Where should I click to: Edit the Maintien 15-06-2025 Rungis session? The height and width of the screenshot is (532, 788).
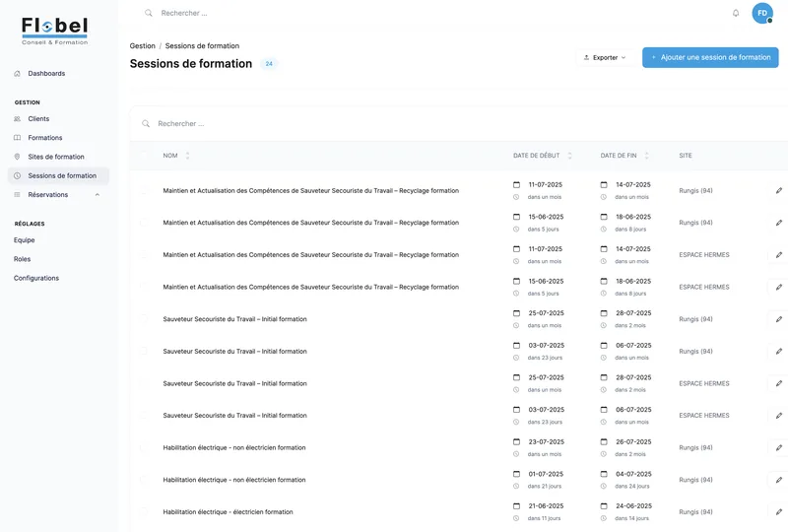(778, 223)
